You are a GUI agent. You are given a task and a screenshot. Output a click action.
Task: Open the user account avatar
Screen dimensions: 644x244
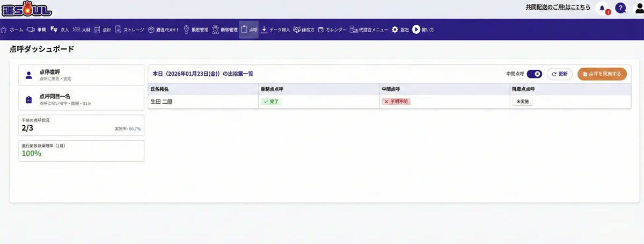pyautogui.click(x=638, y=8)
